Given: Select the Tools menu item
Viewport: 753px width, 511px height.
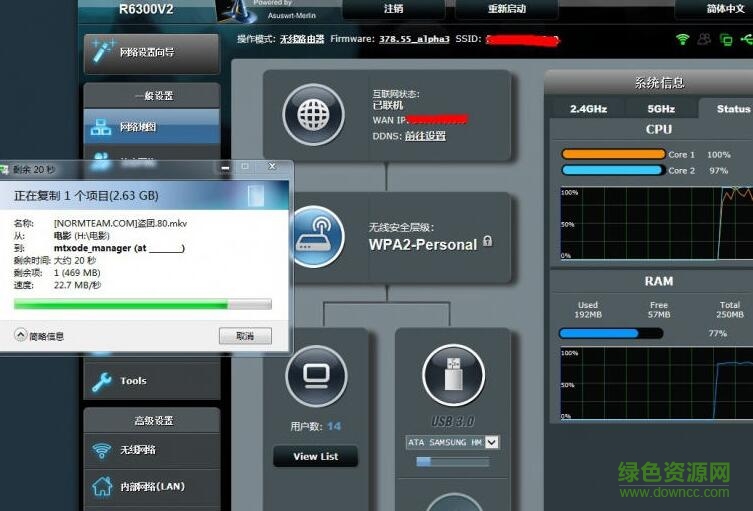Looking at the screenshot, I should tap(152, 381).
